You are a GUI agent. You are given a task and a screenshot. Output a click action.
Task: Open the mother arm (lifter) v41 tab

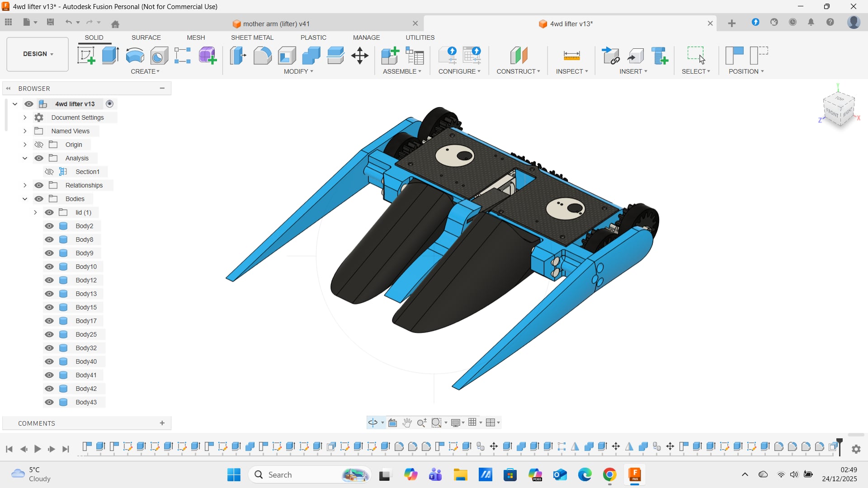(276, 23)
